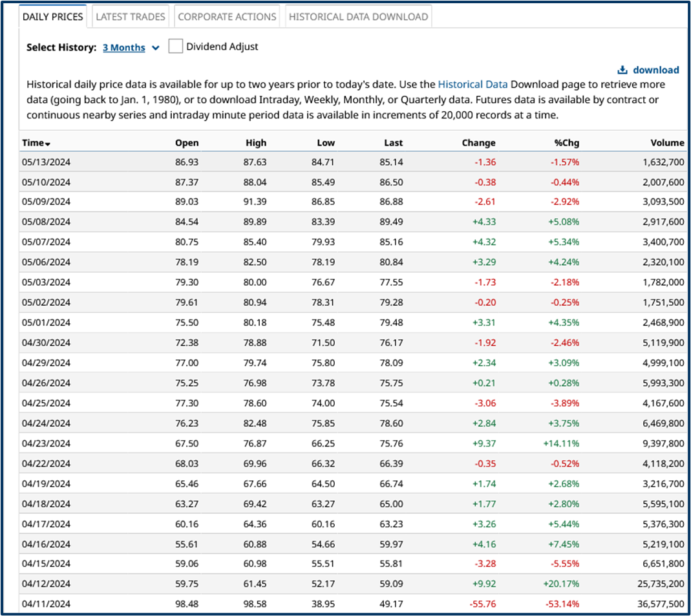Sort by the Change column header
Screen dimensions: 691x616
pyautogui.click(x=478, y=143)
